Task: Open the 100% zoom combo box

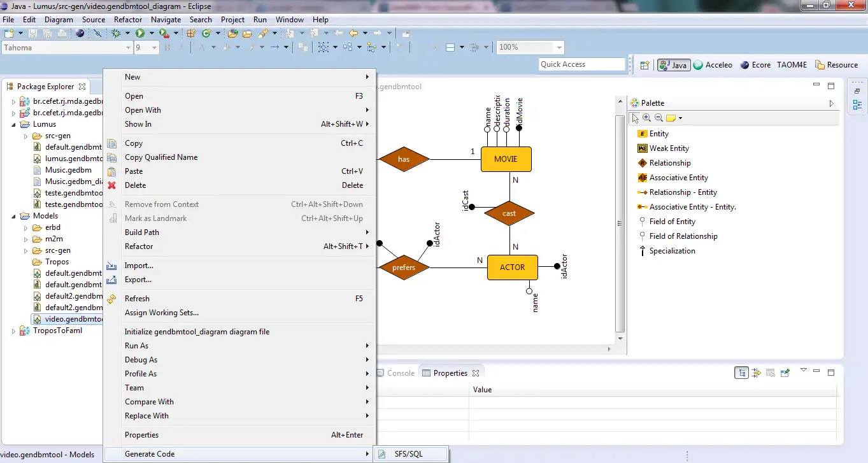Action: coord(530,47)
